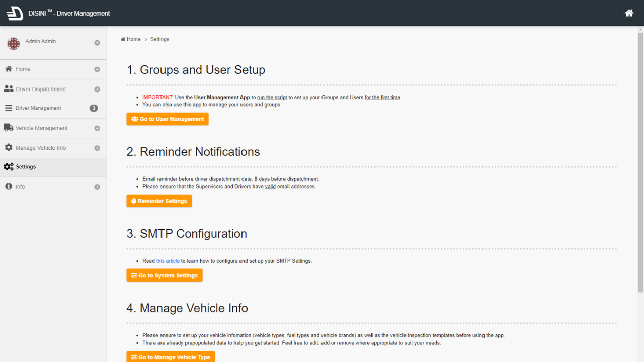Click the vertical page scrollbar
Screen dimensions: 644x362
tap(640, 161)
